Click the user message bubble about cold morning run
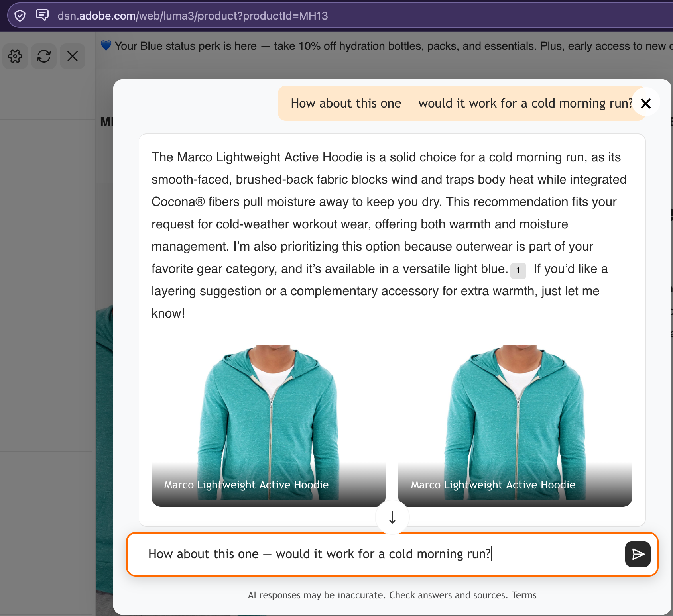Viewport: 673px width, 616px height. (x=461, y=103)
